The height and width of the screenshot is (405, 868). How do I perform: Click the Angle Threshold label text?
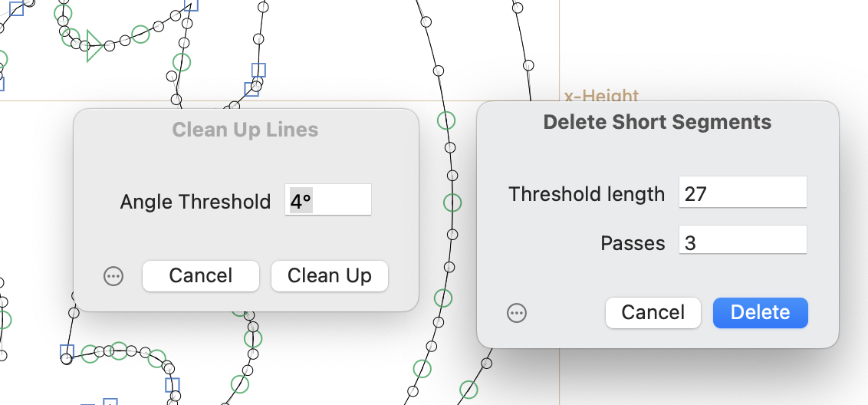196,202
